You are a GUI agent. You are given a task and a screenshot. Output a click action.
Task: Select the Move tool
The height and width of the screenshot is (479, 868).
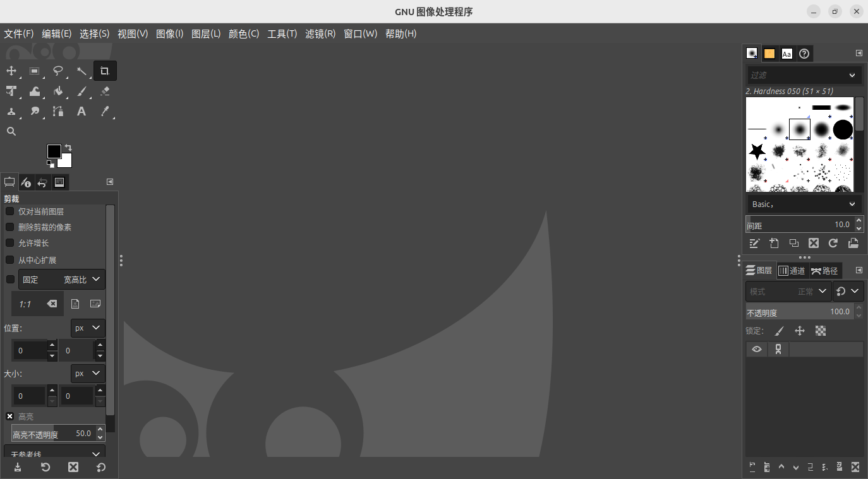[11, 71]
